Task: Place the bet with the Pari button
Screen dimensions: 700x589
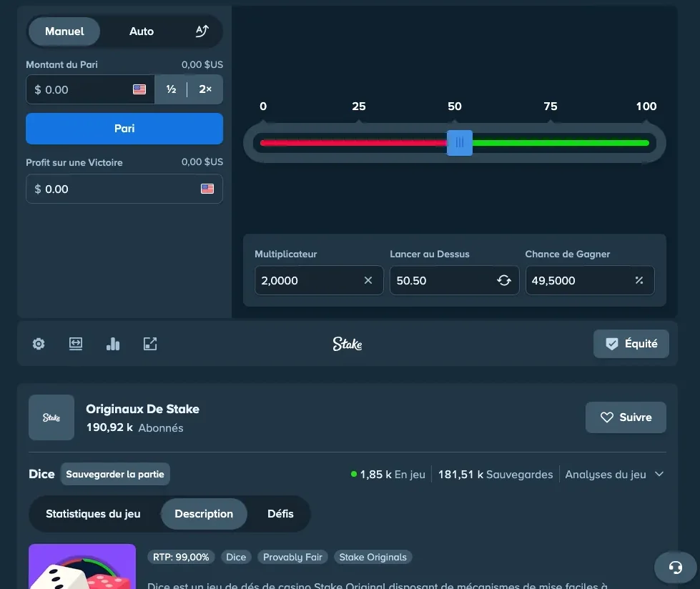Action: click(124, 129)
